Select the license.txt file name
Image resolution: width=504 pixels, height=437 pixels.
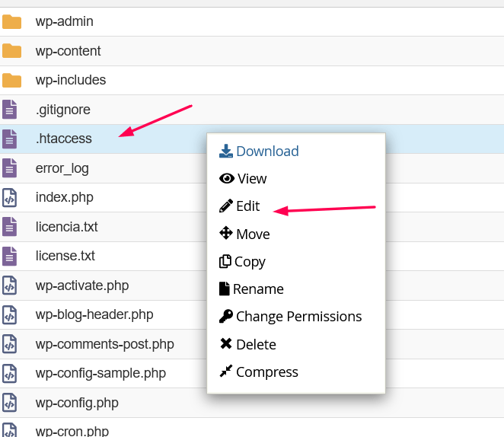click(x=65, y=256)
